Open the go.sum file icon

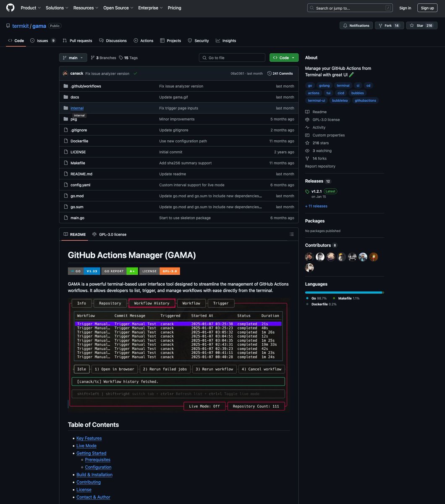66,207
